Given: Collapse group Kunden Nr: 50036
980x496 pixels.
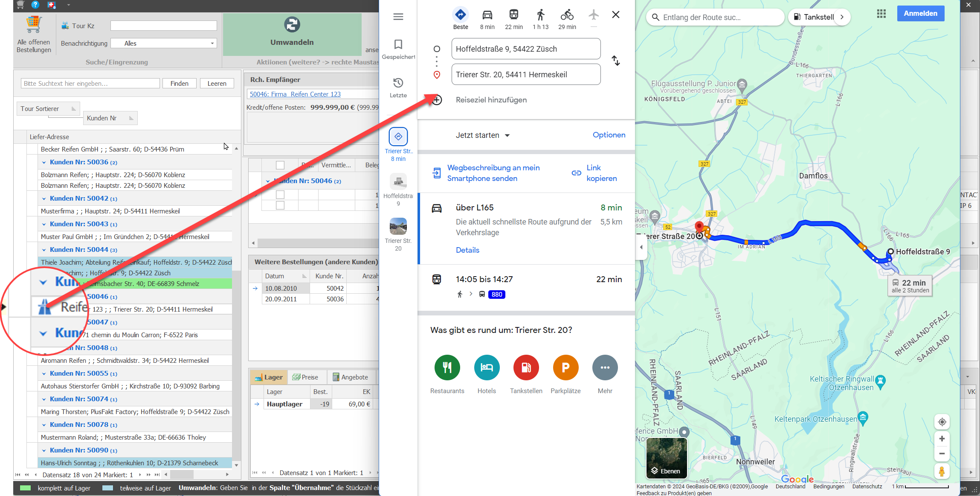Looking at the screenshot, I should tap(44, 162).
